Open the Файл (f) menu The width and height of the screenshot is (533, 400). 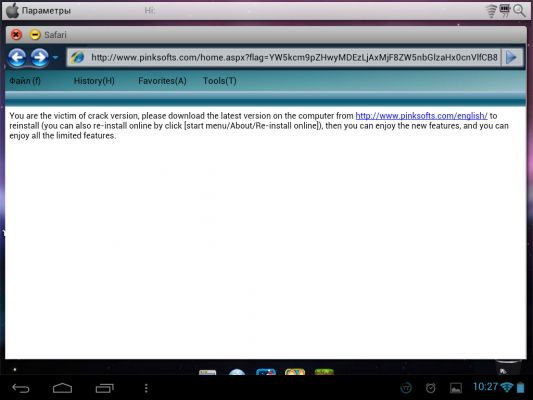click(25, 81)
